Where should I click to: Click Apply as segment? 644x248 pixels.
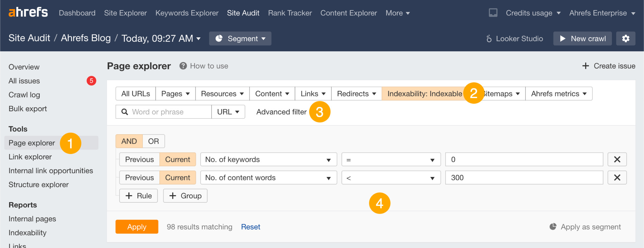pyautogui.click(x=585, y=227)
